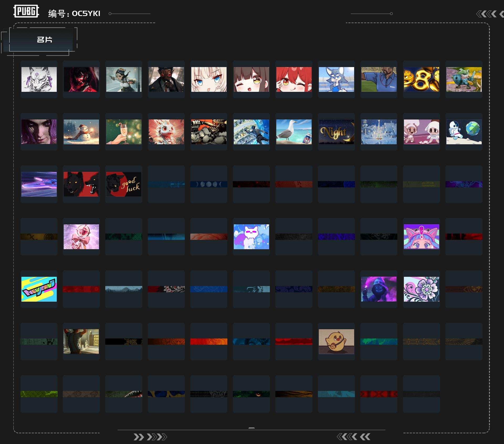Image resolution: width=504 pixels, height=444 pixels.
Task: Select the Winner Winner Chicken Dinner card
Action: click(81, 341)
